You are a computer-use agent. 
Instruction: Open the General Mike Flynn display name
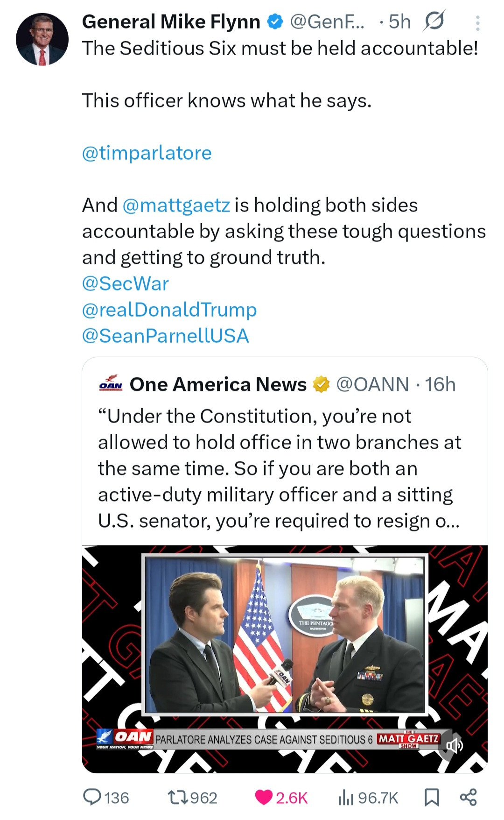pyautogui.click(x=171, y=21)
